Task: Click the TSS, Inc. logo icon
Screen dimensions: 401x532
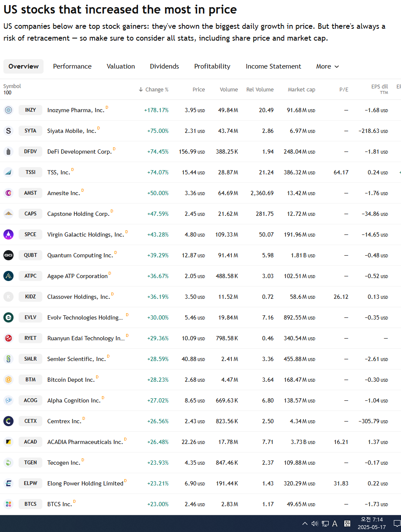Action: (8, 172)
